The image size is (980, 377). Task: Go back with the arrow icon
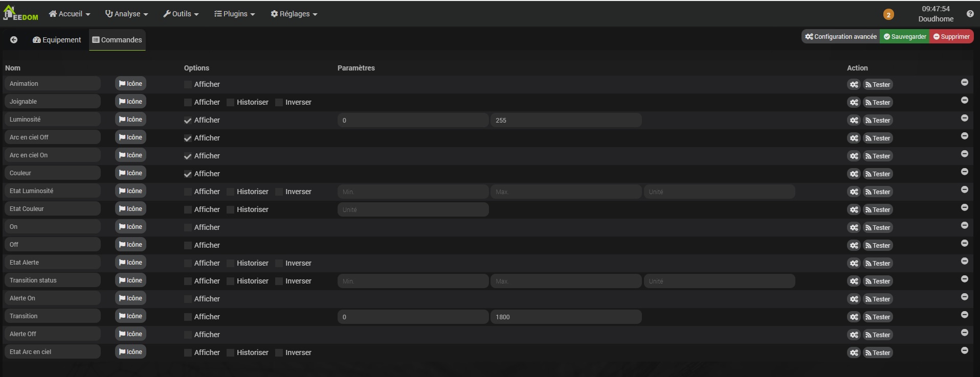14,40
